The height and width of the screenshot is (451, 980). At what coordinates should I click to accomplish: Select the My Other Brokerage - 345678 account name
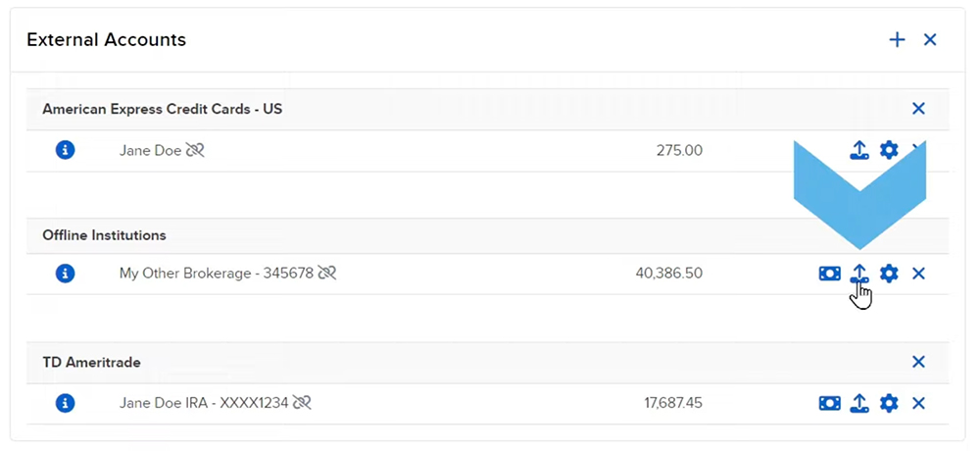click(216, 274)
